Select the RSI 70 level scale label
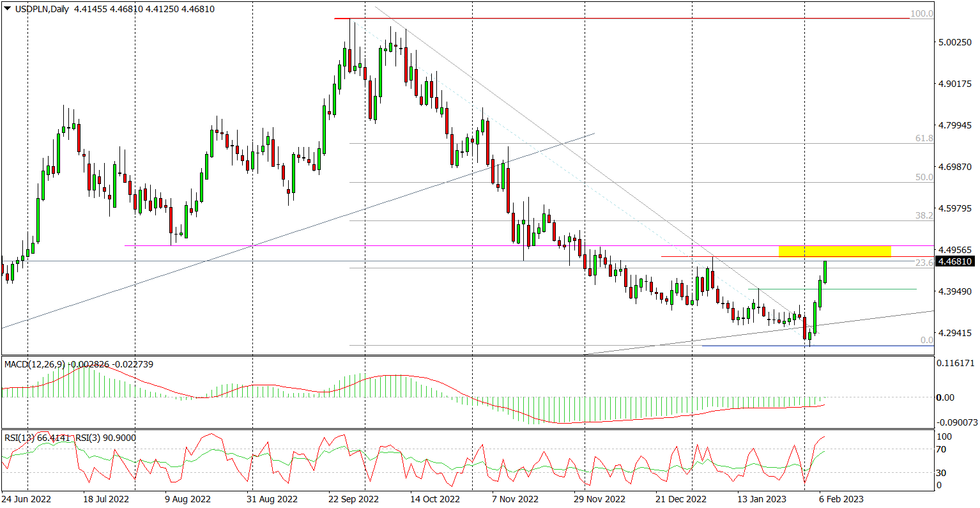This screenshot has width=980, height=508. (941, 450)
